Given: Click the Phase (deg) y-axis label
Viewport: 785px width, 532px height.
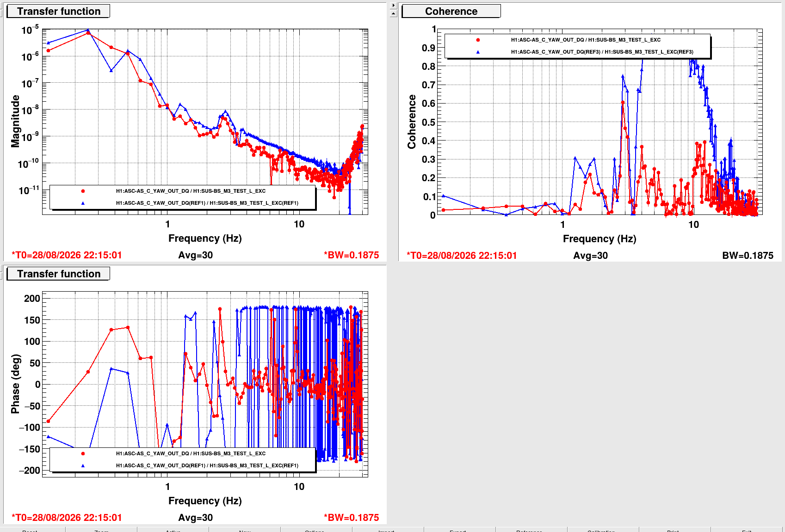Looking at the screenshot, I should click(x=16, y=384).
